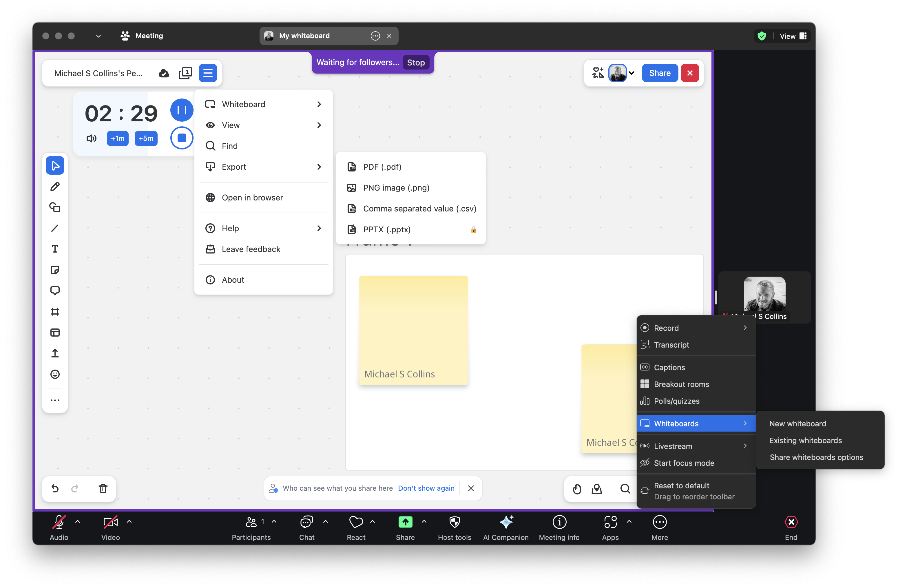Open the title bar chevron dropdown
This screenshot has width=898, height=588.
[x=98, y=36]
